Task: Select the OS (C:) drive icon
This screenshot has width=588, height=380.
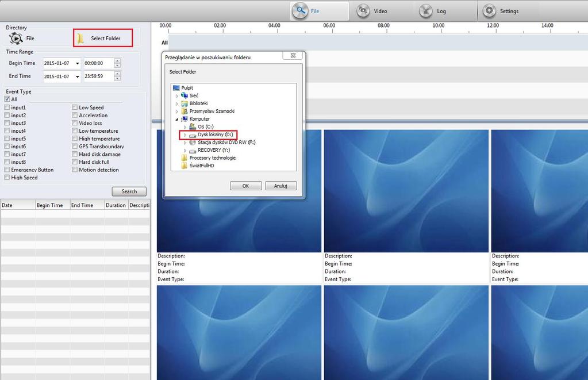Action: click(x=193, y=126)
